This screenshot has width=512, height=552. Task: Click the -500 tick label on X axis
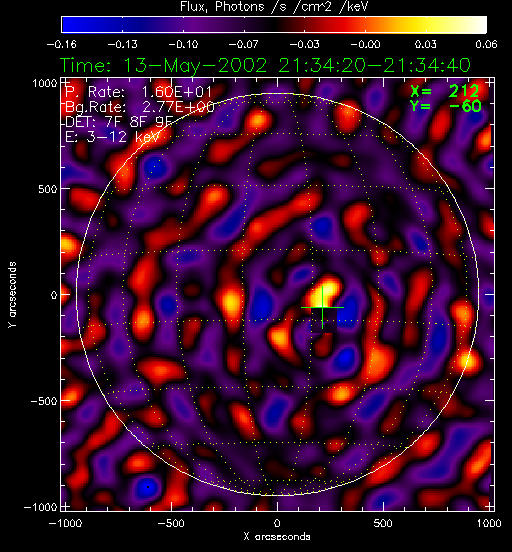(170, 523)
